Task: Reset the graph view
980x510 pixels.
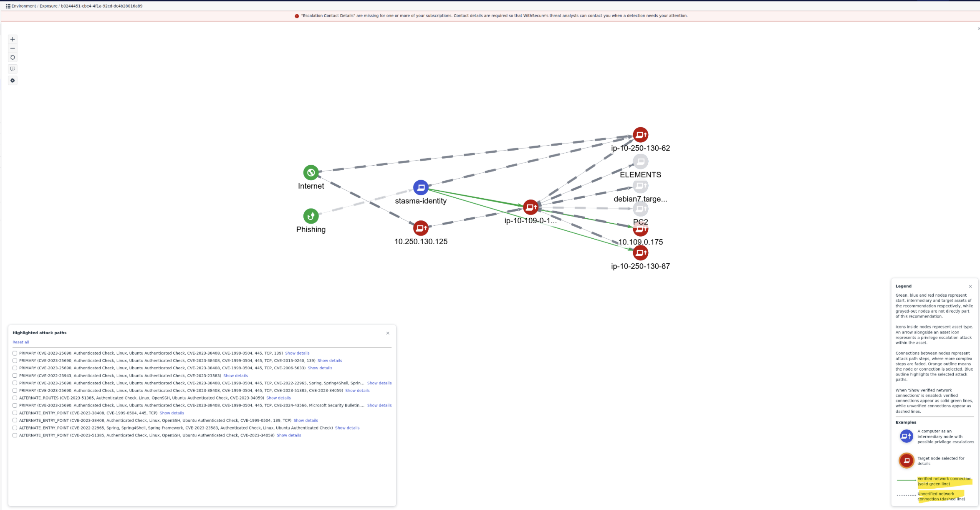Action: tap(13, 58)
